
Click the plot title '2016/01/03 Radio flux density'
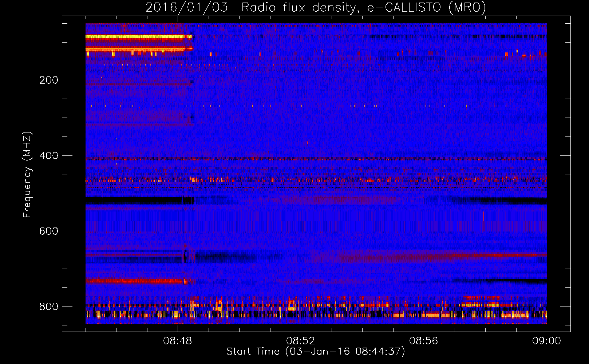316,7
